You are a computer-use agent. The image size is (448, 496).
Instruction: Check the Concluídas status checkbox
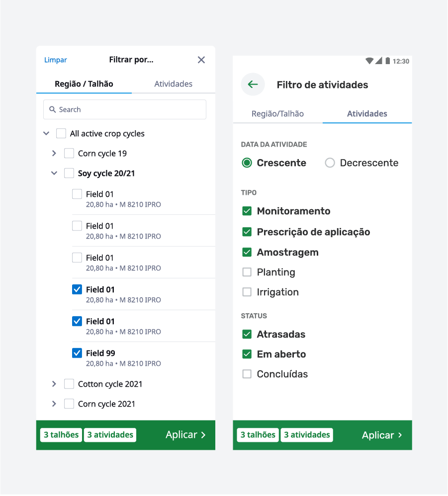(x=247, y=374)
